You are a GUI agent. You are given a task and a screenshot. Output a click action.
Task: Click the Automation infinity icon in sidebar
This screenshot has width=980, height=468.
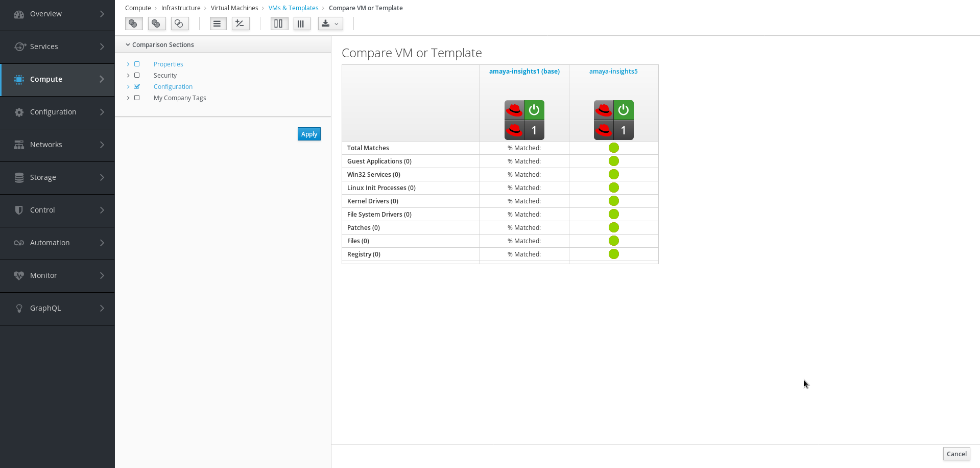pos(19,243)
